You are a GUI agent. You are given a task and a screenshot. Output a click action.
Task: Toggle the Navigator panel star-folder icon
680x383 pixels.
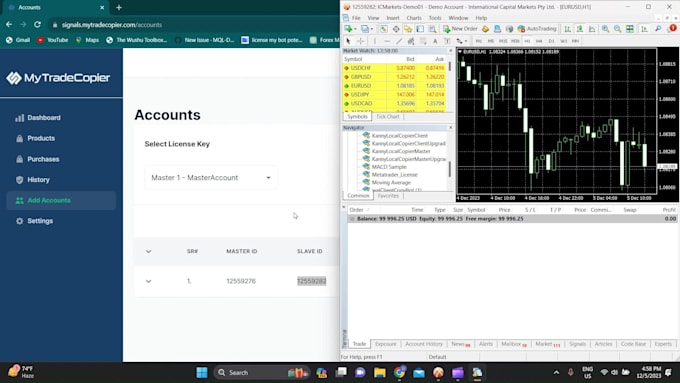point(408,29)
